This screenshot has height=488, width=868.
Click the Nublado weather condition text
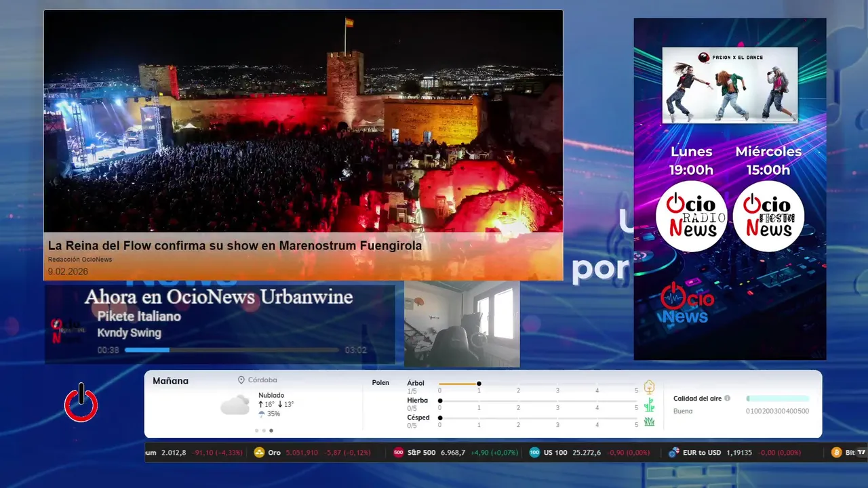pos(271,395)
